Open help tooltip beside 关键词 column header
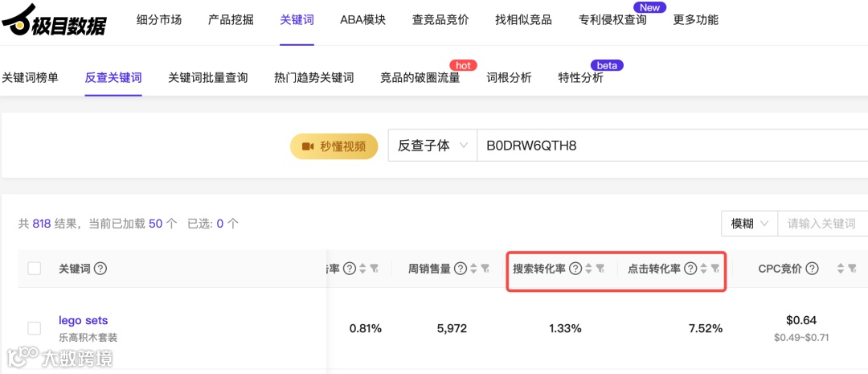The image size is (868, 374). [100, 269]
